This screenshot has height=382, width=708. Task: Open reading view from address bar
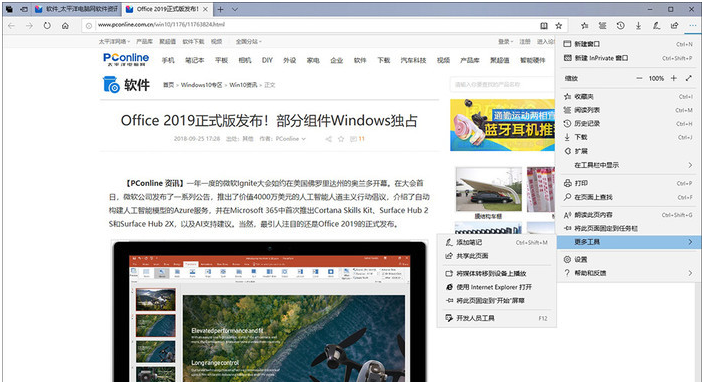[x=544, y=26]
